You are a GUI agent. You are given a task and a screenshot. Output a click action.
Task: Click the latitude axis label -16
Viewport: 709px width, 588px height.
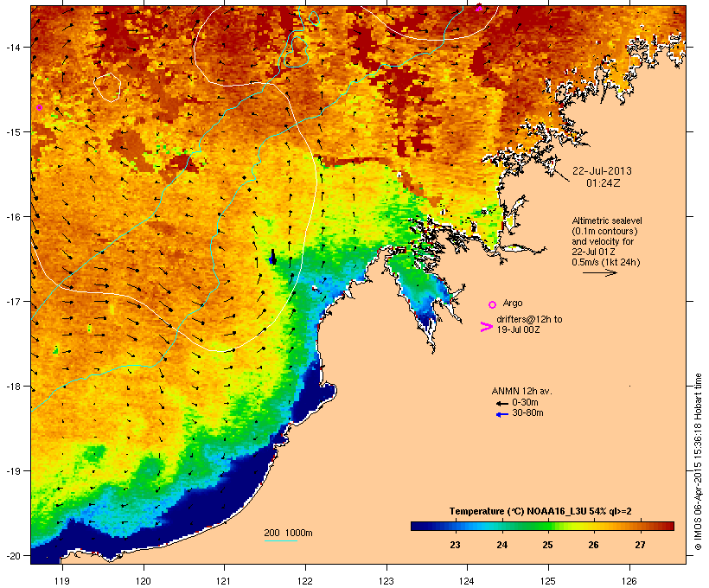(x=12, y=217)
